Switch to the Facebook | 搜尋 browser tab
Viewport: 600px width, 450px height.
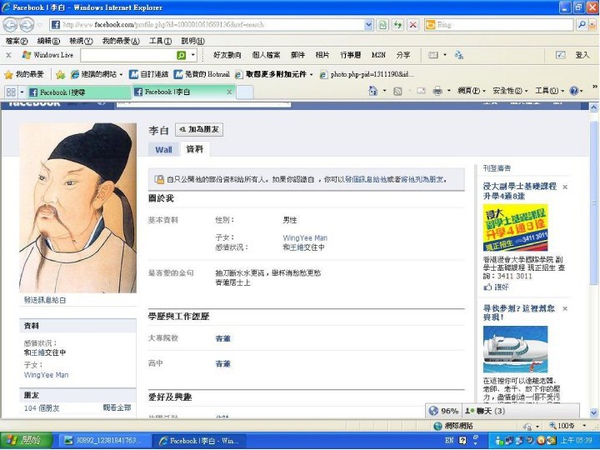(78, 92)
